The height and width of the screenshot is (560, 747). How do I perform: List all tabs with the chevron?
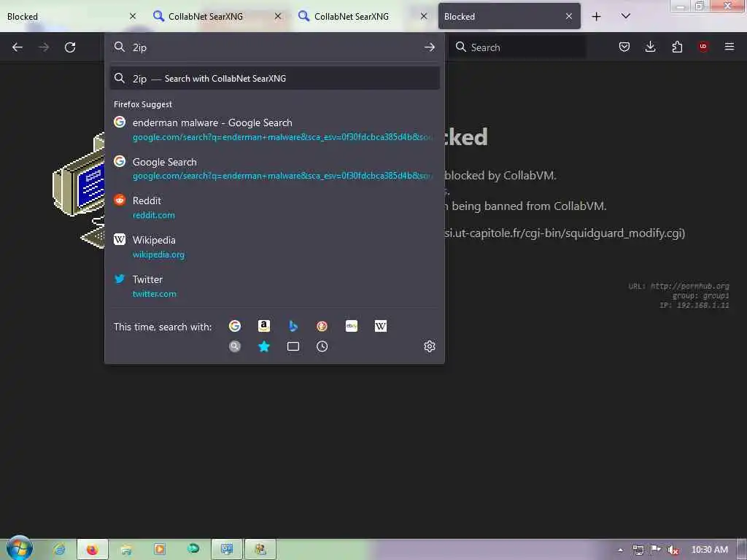coord(625,16)
